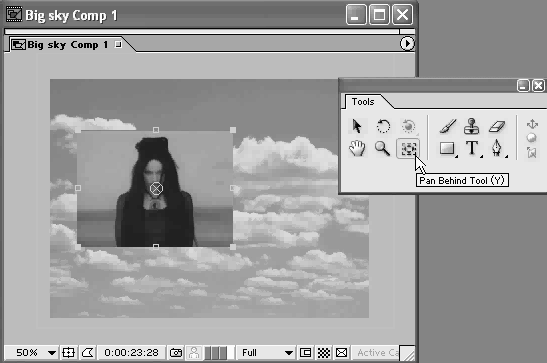Select the Rotation tool

[383, 126]
